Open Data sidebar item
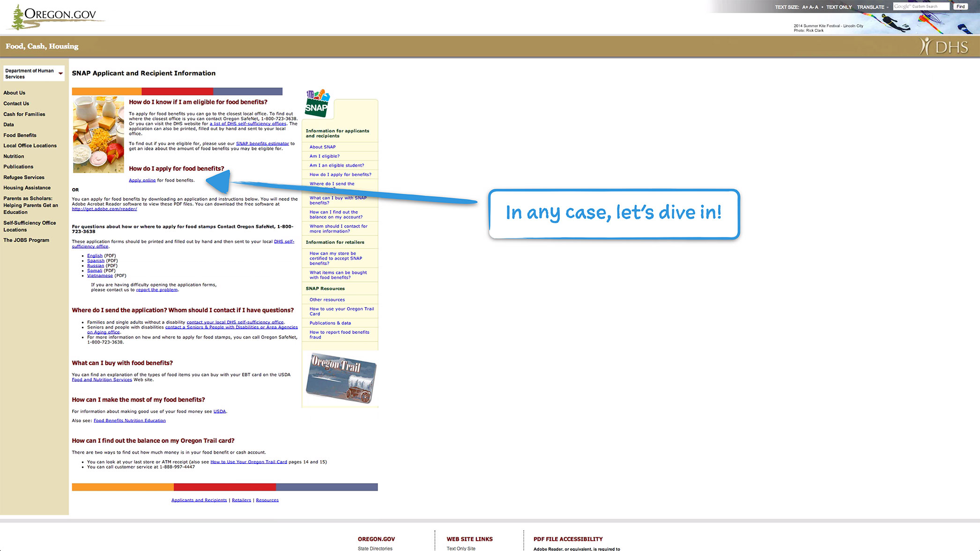 pos(9,125)
